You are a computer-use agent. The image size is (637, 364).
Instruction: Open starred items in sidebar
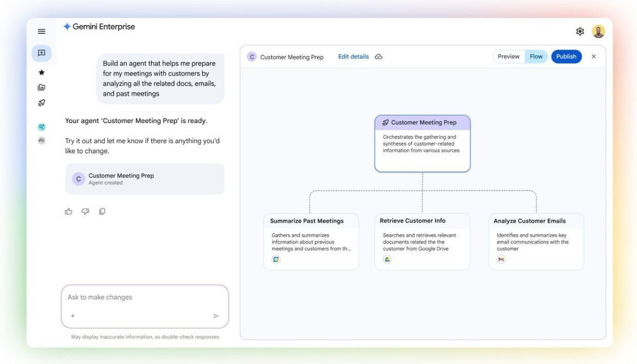click(41, 72)
